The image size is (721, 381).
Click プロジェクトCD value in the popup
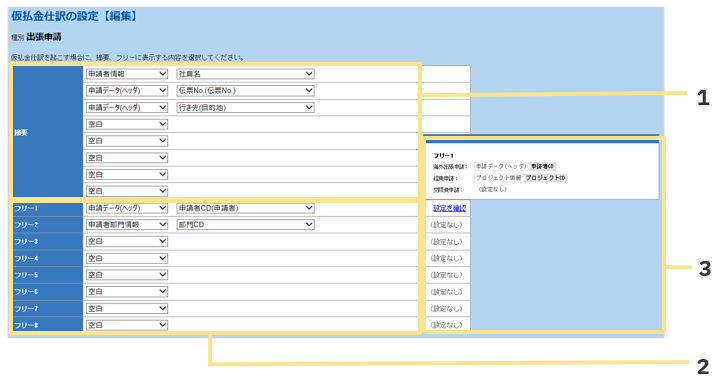tap(545, 178)
